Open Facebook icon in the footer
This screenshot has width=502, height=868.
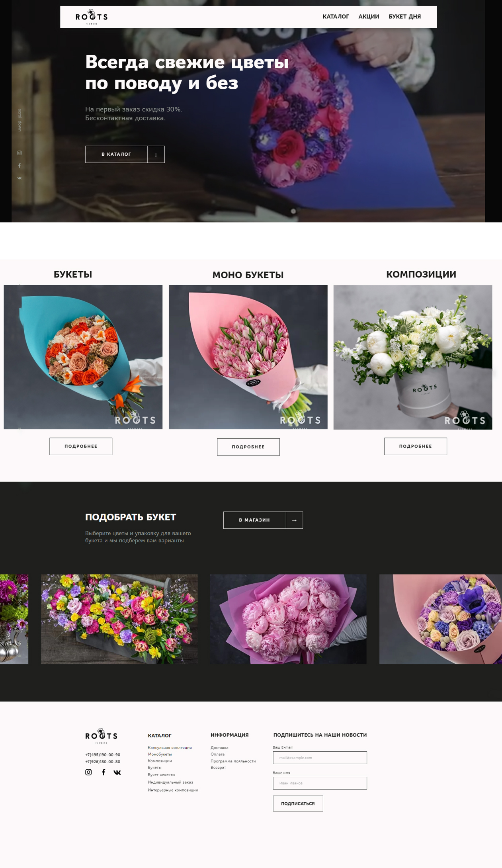pos(104,772)
